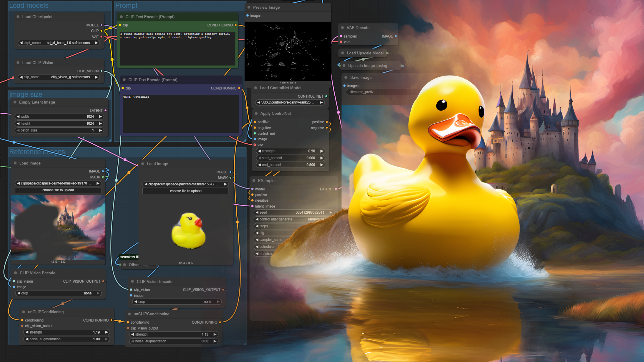Click the Load models group title

tap(29, 6)
